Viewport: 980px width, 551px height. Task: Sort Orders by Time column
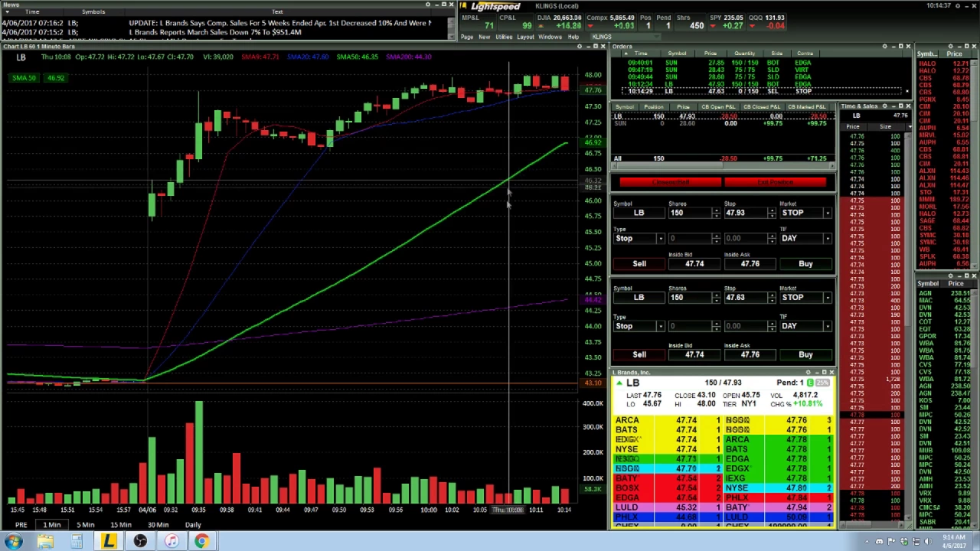[x=640, y=54]
